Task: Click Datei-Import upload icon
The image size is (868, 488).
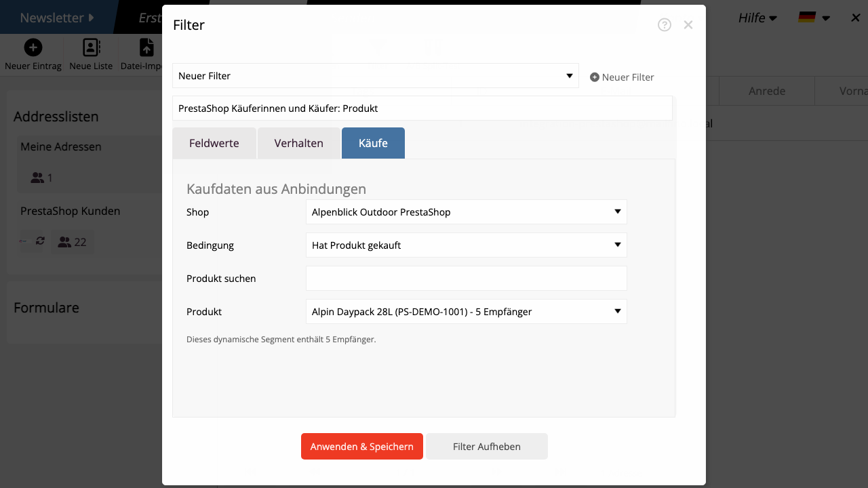Action: pyautogui.click(x=146, y=47)
